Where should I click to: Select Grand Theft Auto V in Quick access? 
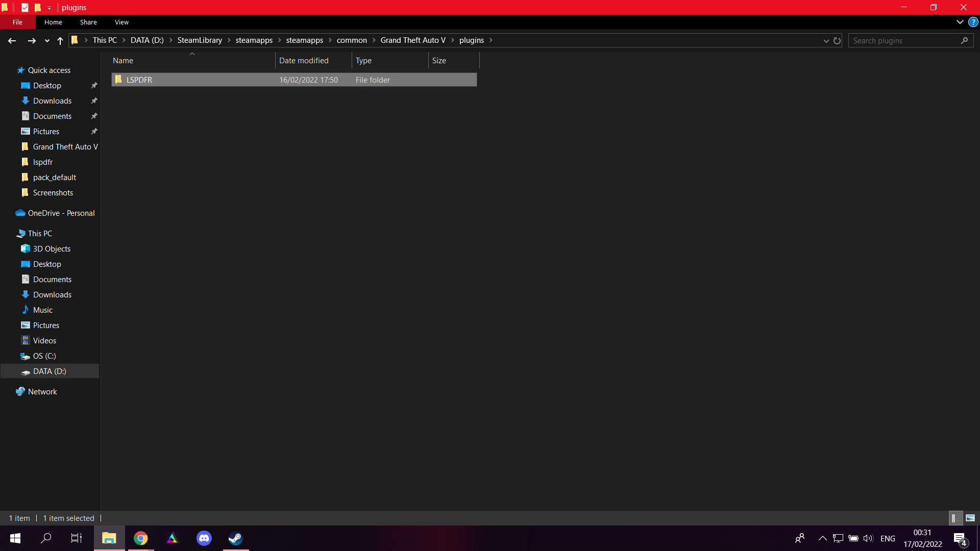coord(65,147)
